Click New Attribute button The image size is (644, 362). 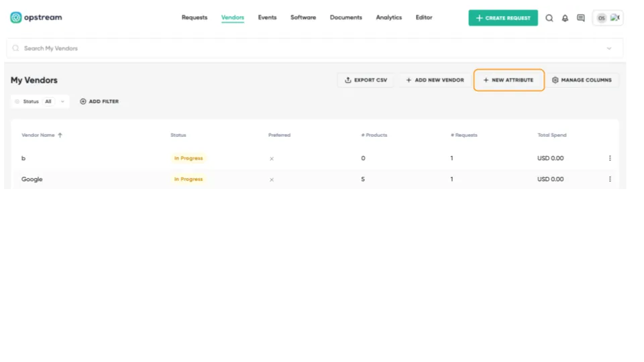point(509,80)
